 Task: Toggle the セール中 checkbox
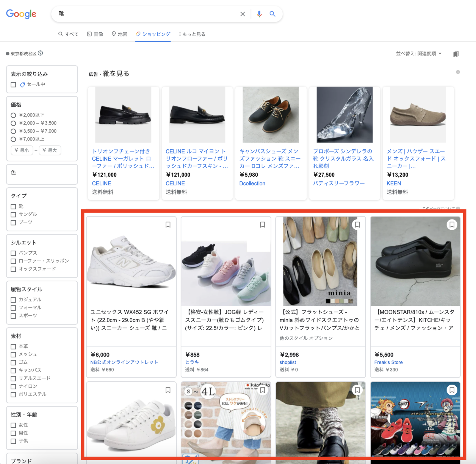(x=13, y=85)
